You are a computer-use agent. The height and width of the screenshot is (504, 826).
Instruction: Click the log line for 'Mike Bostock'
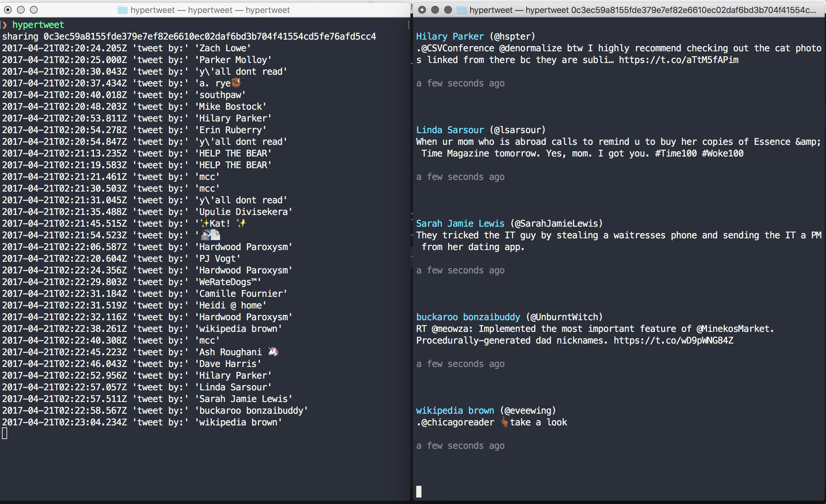point(134,107)
